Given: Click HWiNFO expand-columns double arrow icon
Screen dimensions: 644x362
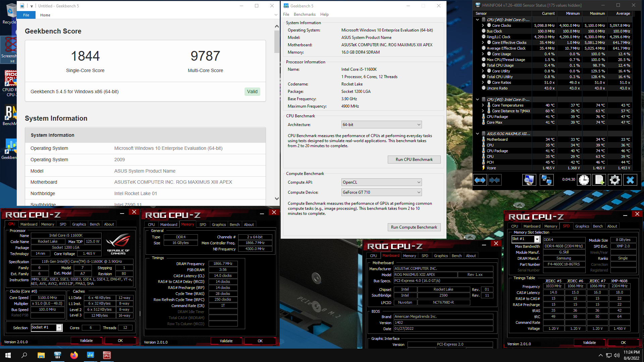Looking at the screenshot, I should 480,180.
